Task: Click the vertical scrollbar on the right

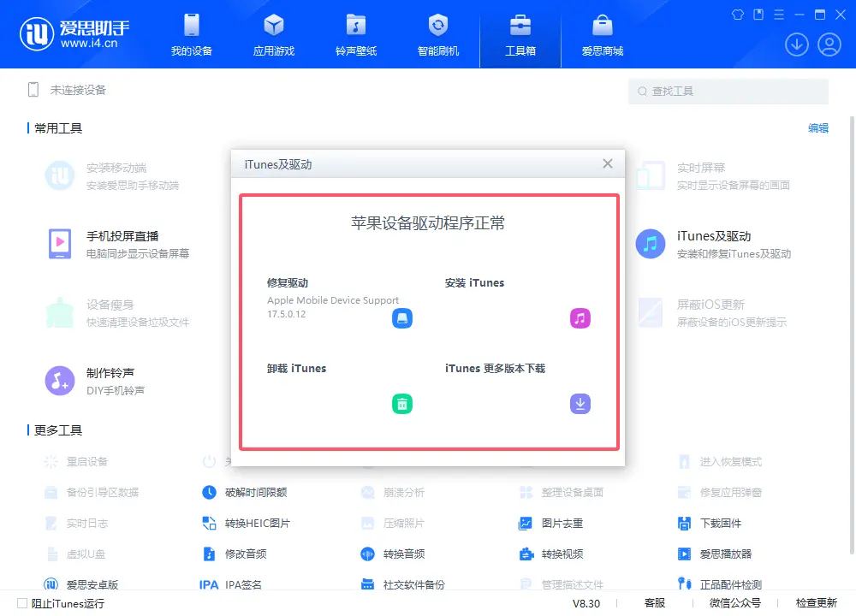Action: tap(852, 335)
